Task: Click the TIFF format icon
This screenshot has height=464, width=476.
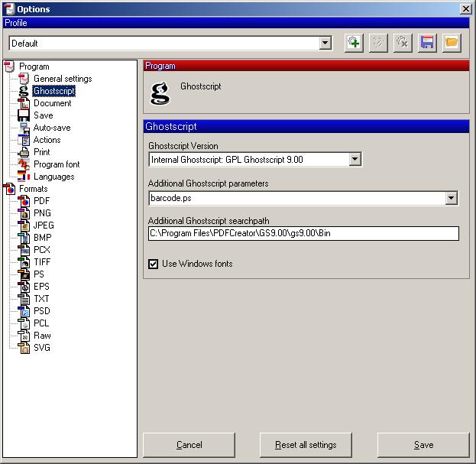Action: click(24, 262)
